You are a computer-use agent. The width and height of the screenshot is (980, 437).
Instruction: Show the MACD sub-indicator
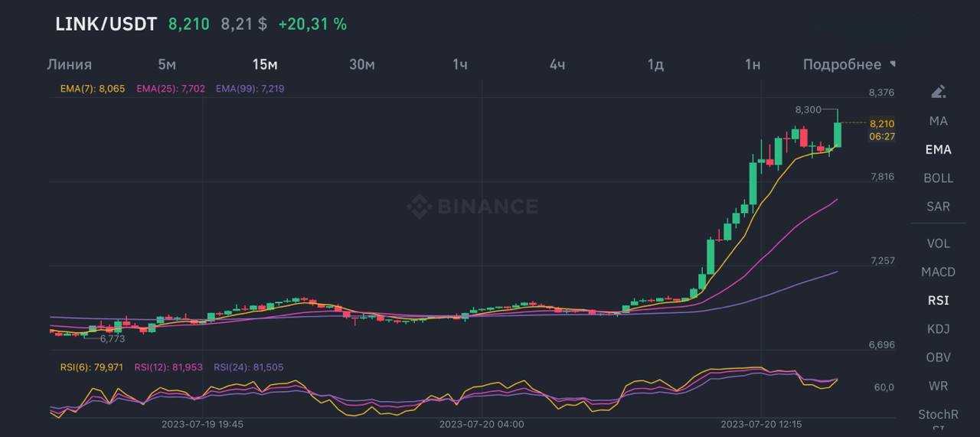point(939,272)
